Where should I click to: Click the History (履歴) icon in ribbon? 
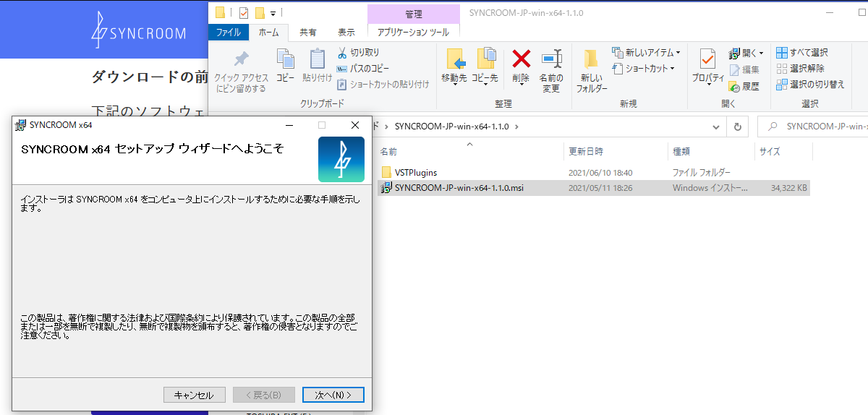click(x=734, y=86)
